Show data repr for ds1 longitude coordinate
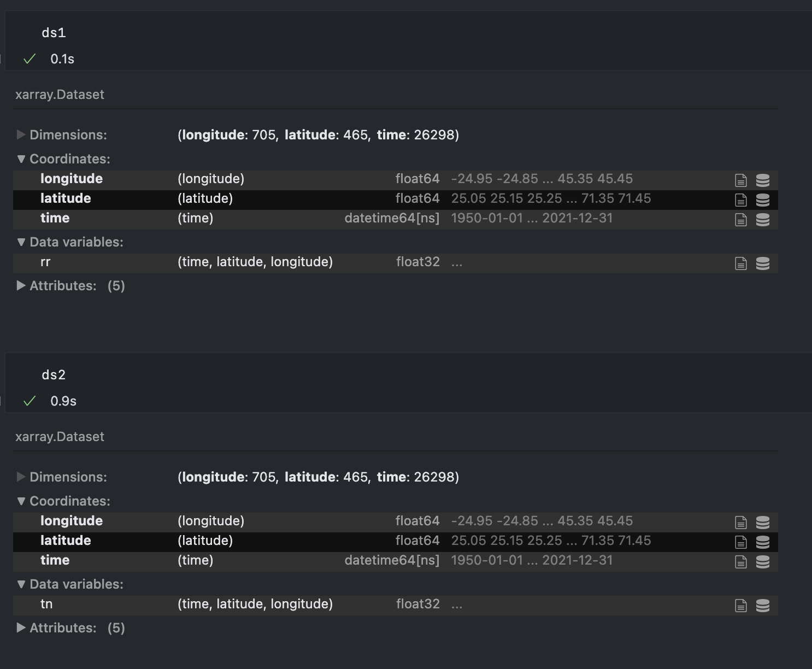 763,180
